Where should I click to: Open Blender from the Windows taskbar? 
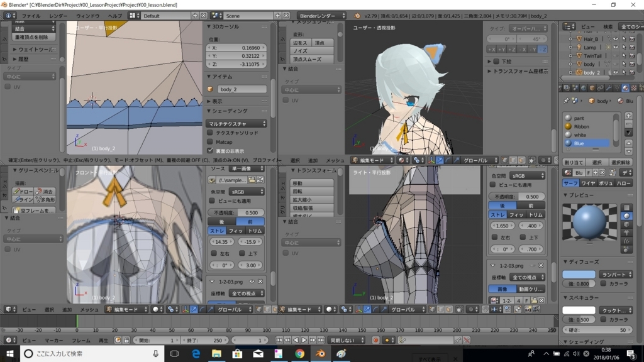[x=320, y=353]
